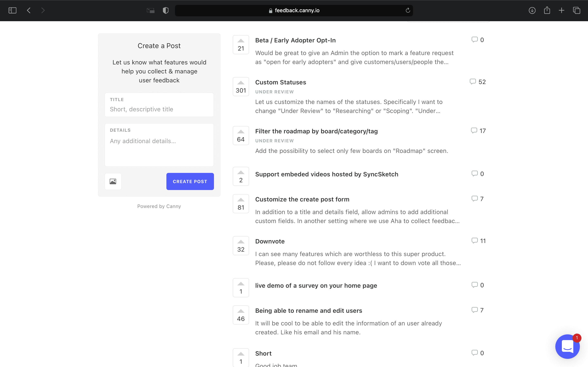Open the Intercom chat bubble
This screenshot has height=367, width=588.
pos(567,346)
